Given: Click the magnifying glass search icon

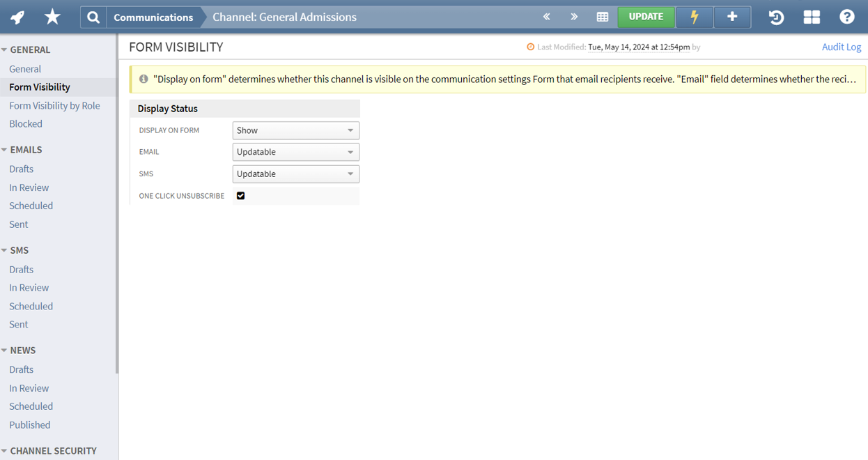Looking at the screenshot, I should pyautogui.click(x=93, y=17).
